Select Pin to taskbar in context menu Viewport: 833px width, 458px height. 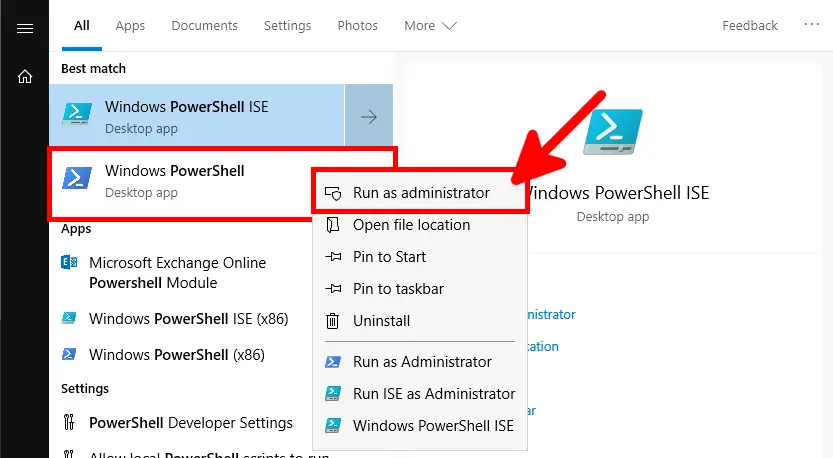420,289
